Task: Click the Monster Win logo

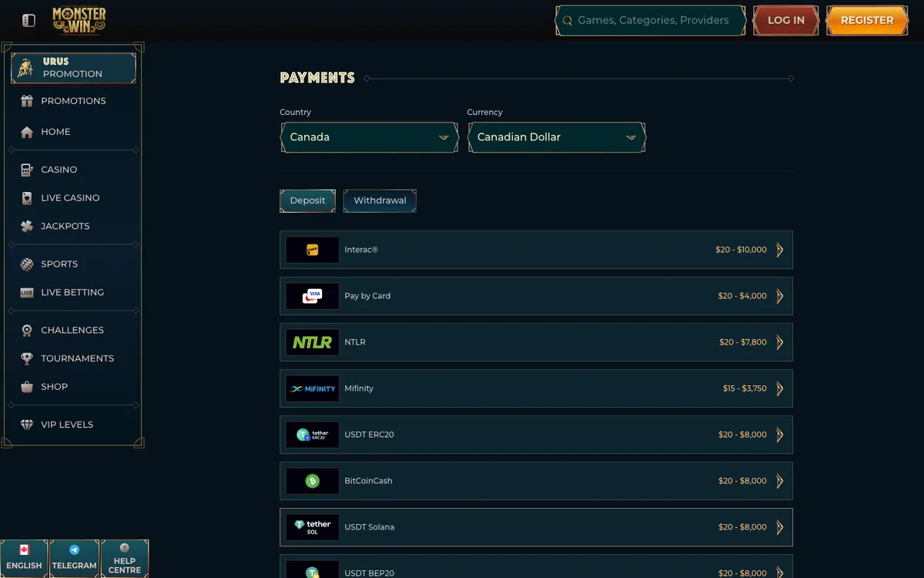Action: pyautogui.click(x=79, y=21)
